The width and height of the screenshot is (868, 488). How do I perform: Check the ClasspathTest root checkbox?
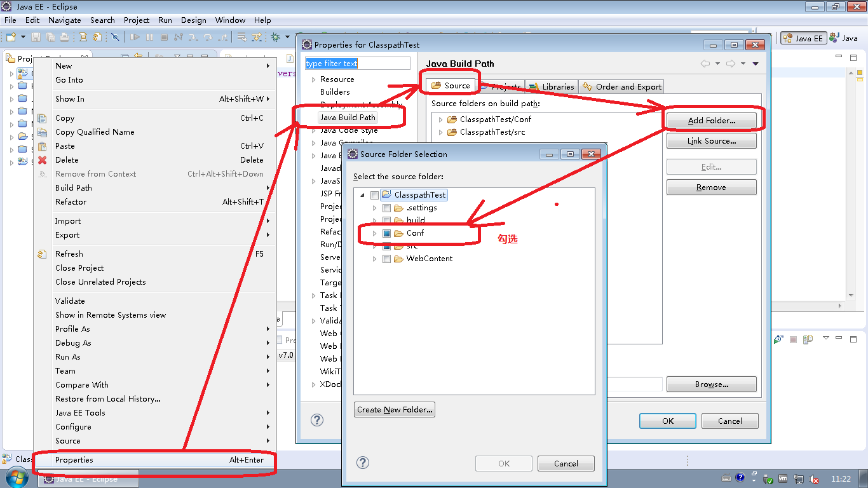click(374, 195)
